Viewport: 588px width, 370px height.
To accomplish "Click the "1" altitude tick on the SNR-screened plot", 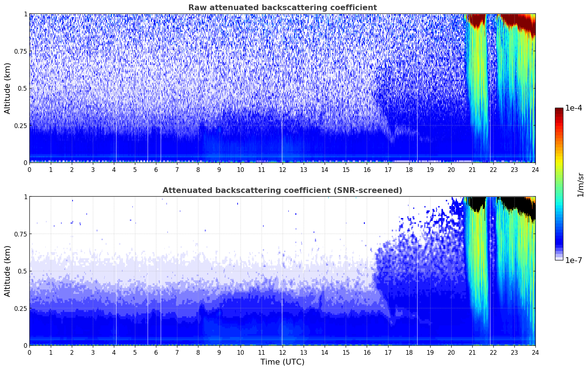I will click(25, 197).
